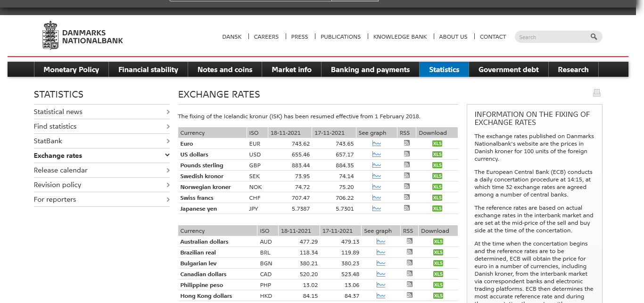
Task: Open the KNOWLEDGE BANK link
Action: (x=400, y=37)
